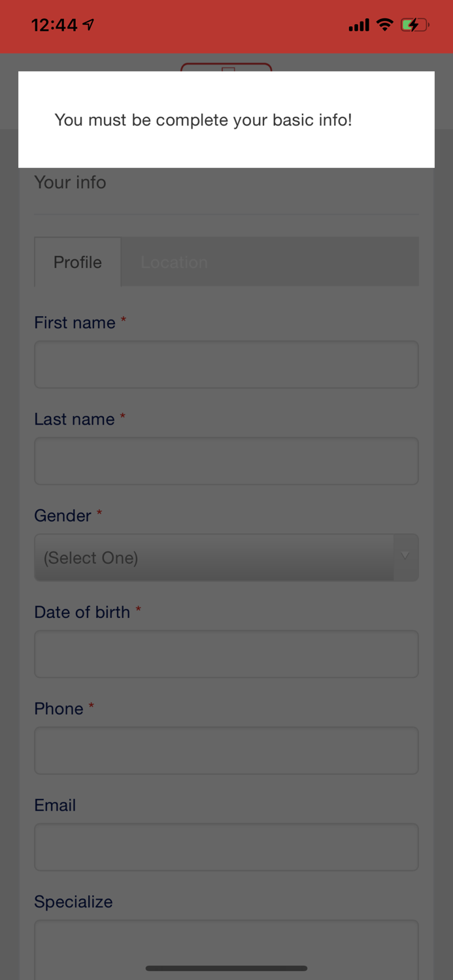The width and height of the screenshot is (453, 980).
Task: Tap the home indicator bar at the bottom
Action: (226, 968)
